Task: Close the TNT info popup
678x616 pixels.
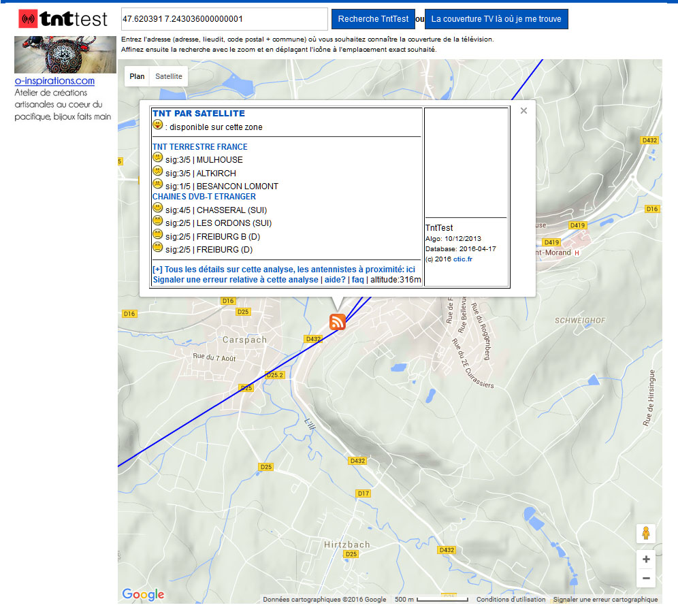Action: tap(523, 111)
